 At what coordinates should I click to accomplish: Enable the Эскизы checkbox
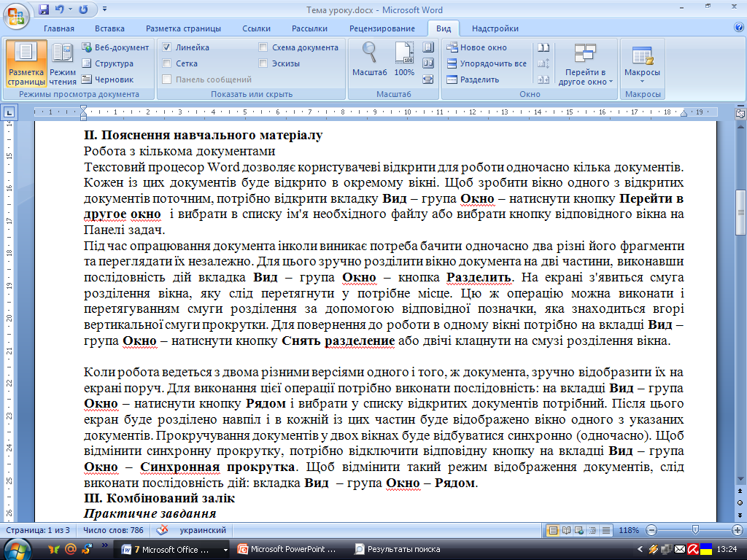263,63
